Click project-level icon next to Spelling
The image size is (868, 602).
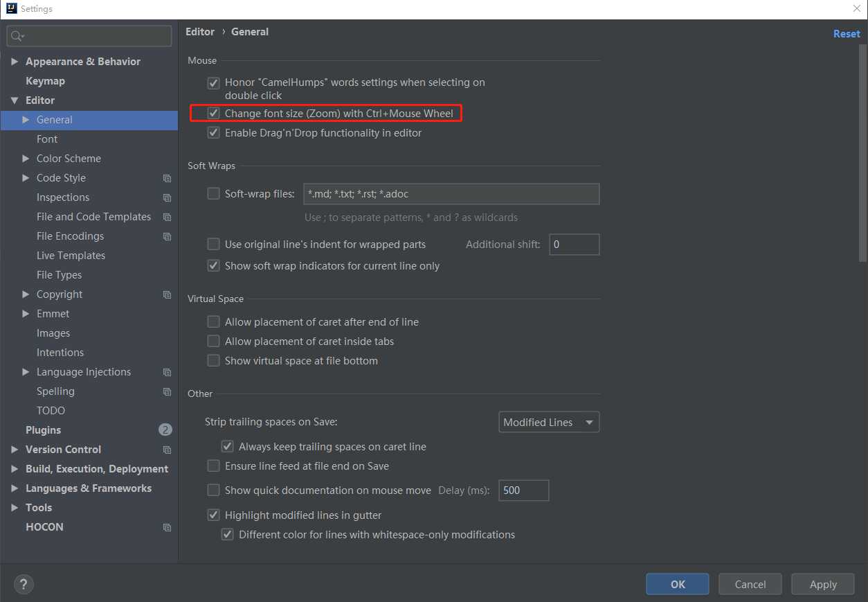click(x=167, y=391)
